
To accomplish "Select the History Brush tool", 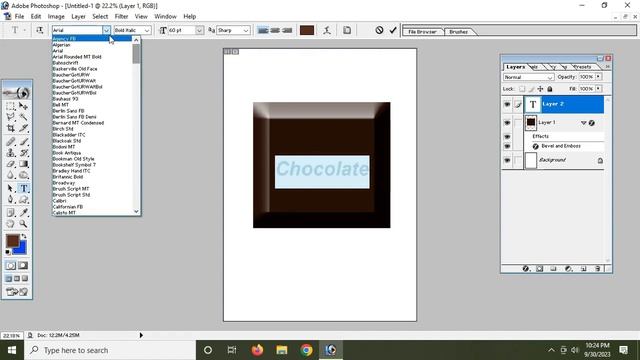I will 23,153.
